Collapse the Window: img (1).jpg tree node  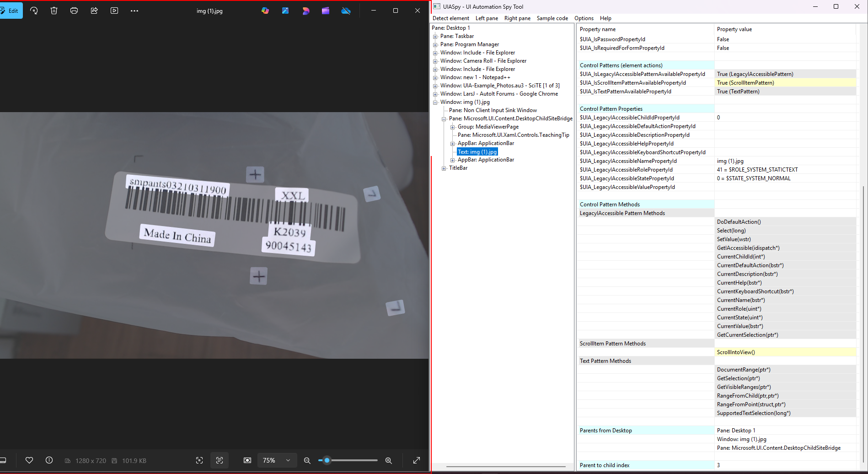pos(435,102)
